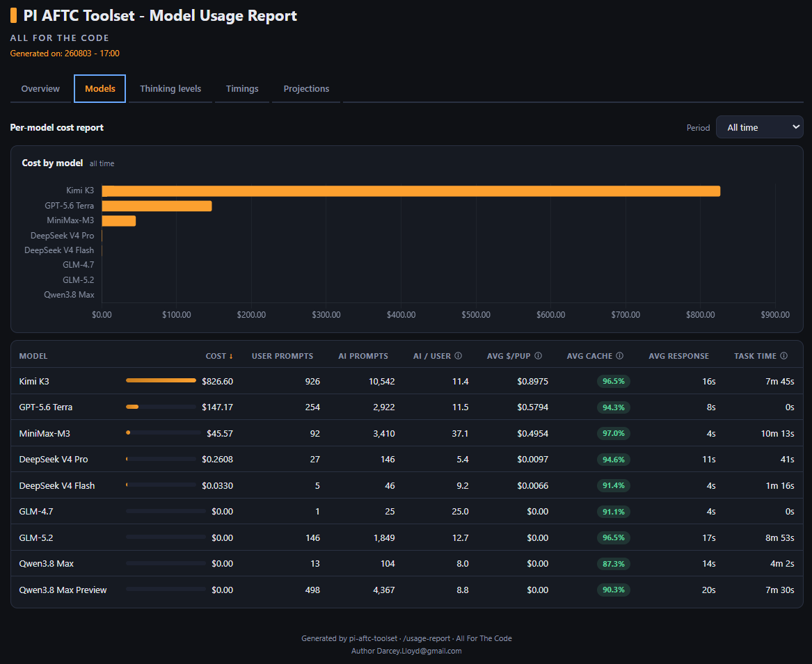812x664 pixels.
Task: Click GPT-5.6 Terra cost progress bar in table
Action: [161, 407]
